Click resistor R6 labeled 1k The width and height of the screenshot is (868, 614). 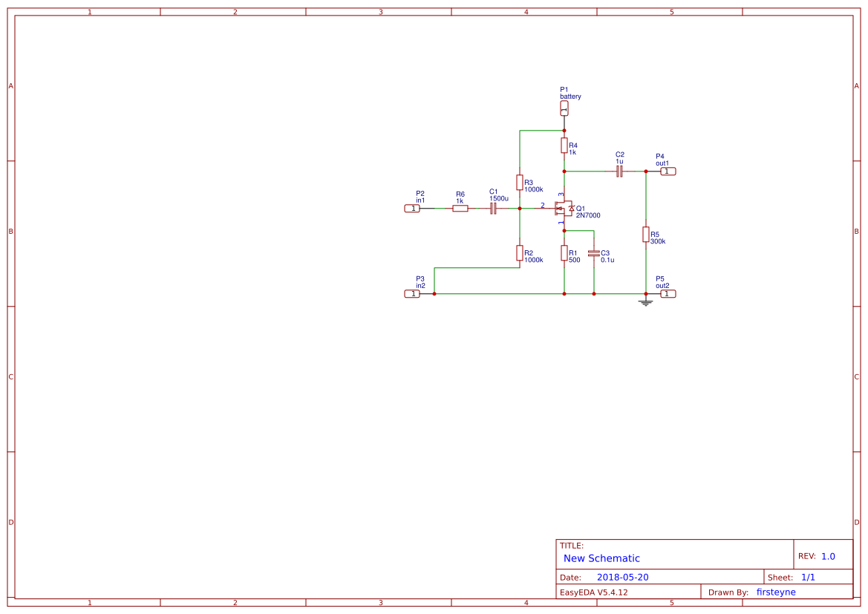460,209
